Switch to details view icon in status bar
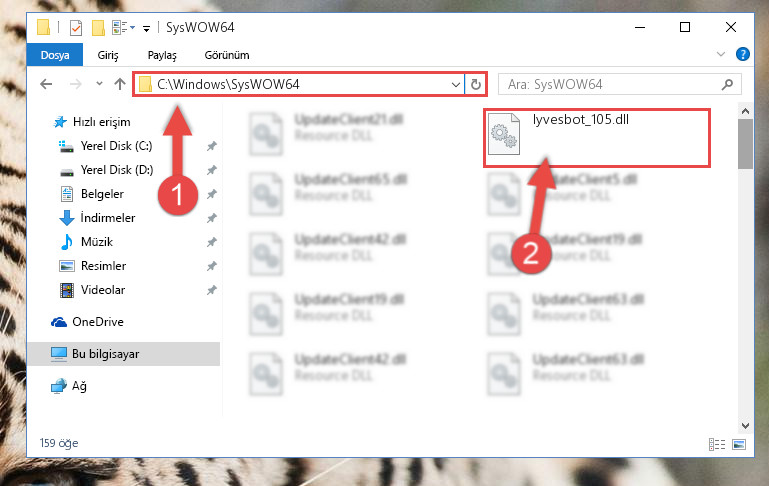Image resolution: width=769 pixels, height=486 pixels. pyautogui.click(x=717, y=444)
